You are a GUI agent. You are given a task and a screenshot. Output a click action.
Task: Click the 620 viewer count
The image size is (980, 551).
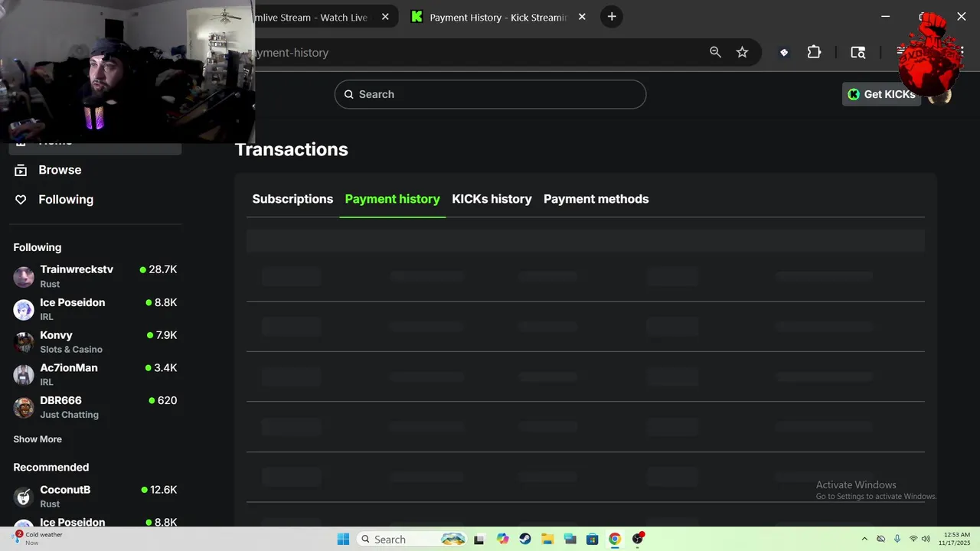[x=167, y=400]
